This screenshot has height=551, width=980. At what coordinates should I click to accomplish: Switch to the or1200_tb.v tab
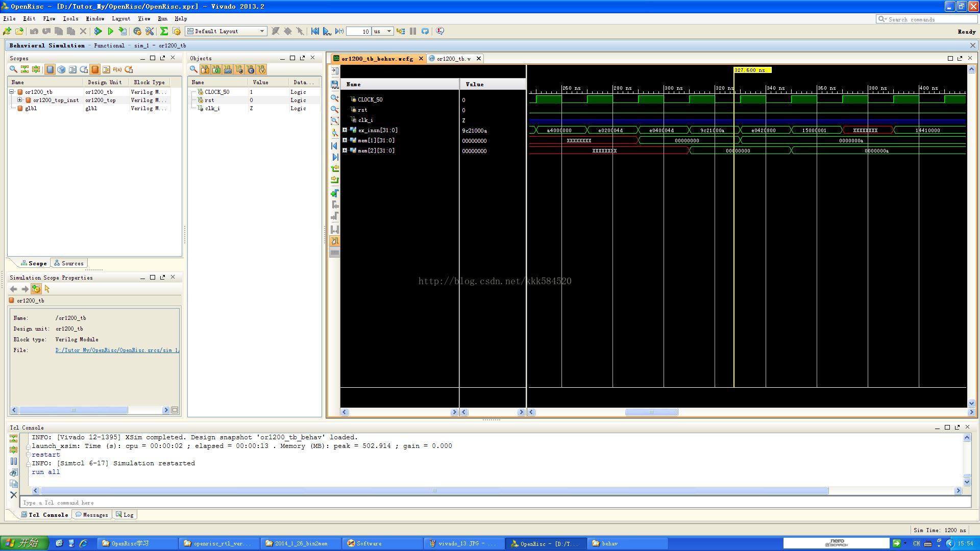click(454, 59)
